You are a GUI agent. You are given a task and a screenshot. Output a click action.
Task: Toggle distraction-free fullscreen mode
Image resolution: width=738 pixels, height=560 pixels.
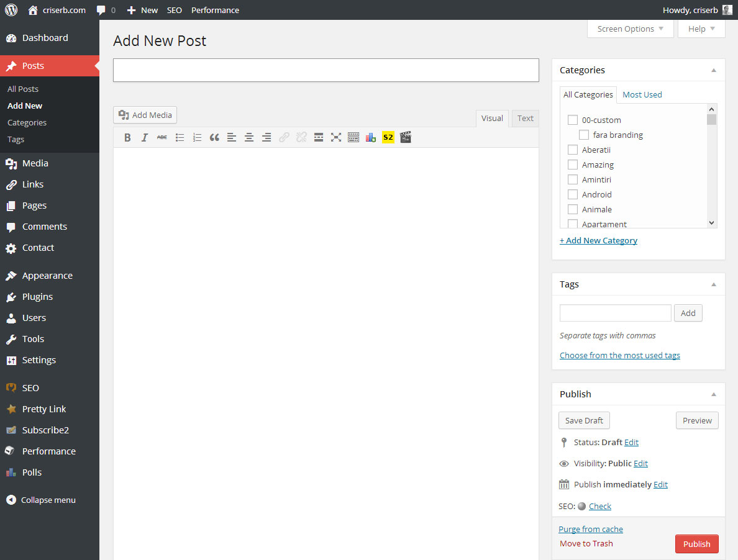coord(336,137)
